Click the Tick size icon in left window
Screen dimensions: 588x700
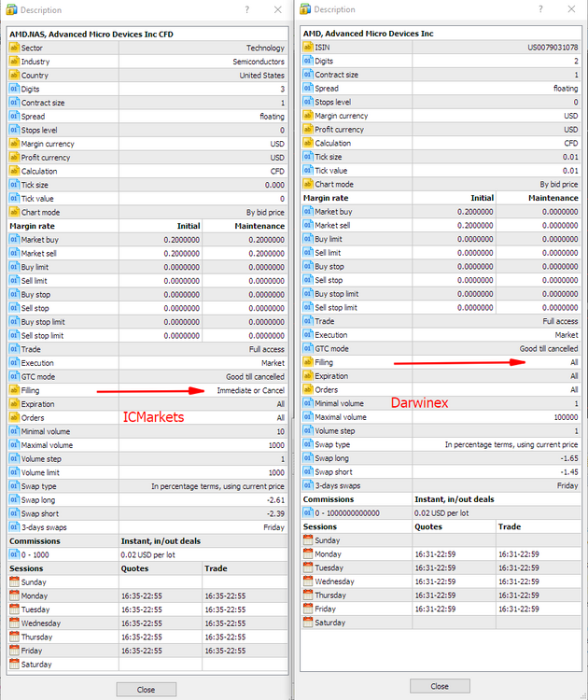[14, 185]
